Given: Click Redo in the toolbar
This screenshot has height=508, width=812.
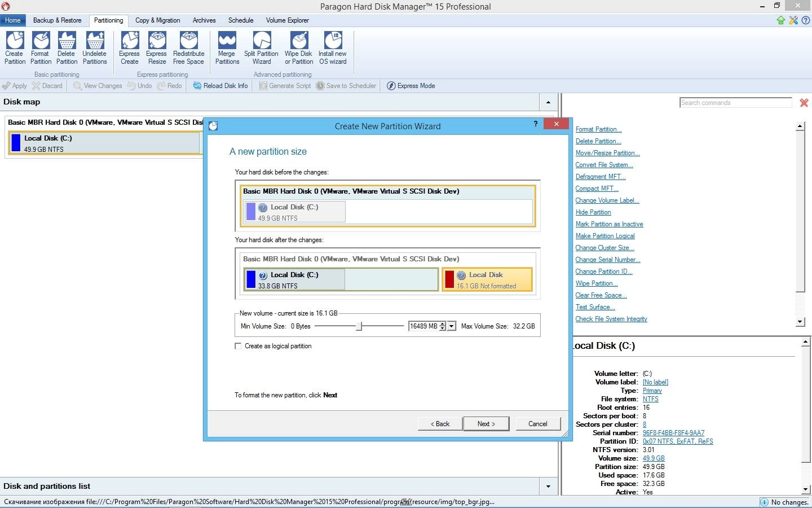Looking at the screenshot, I should (169, 86).
